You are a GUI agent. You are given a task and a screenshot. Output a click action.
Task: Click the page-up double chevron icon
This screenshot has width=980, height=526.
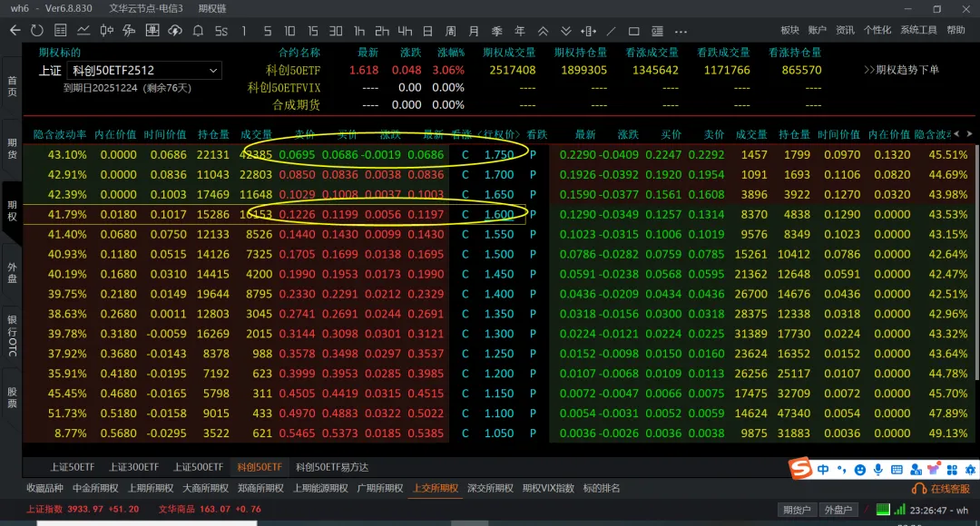point(544,31)
